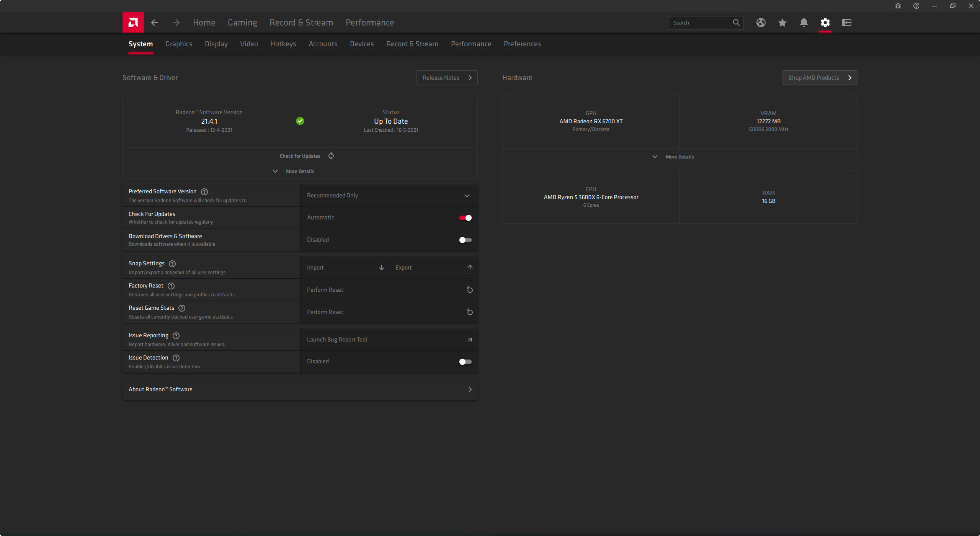Switch to the Display tab

216,44
